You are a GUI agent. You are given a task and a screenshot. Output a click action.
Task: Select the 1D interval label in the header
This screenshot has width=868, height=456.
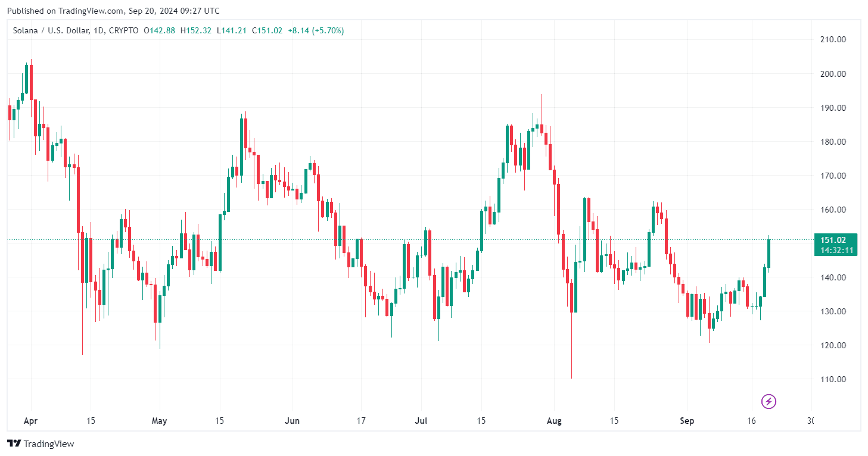[x=98, y=30]
